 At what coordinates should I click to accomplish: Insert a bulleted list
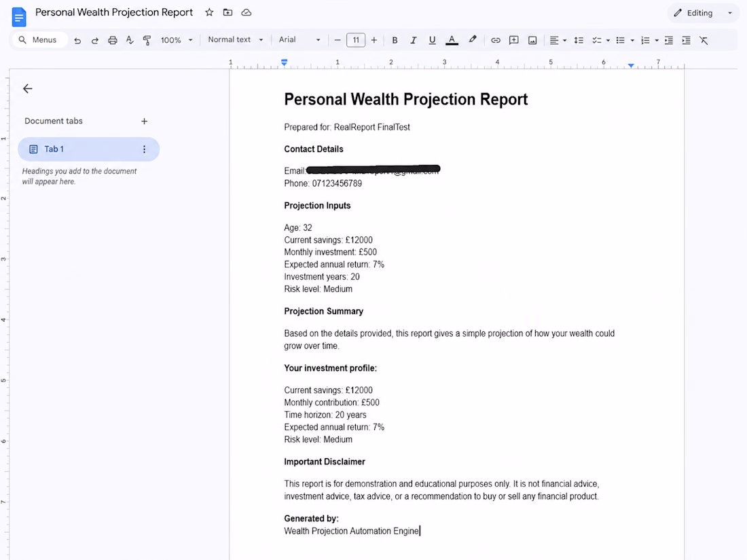point(620,41)
